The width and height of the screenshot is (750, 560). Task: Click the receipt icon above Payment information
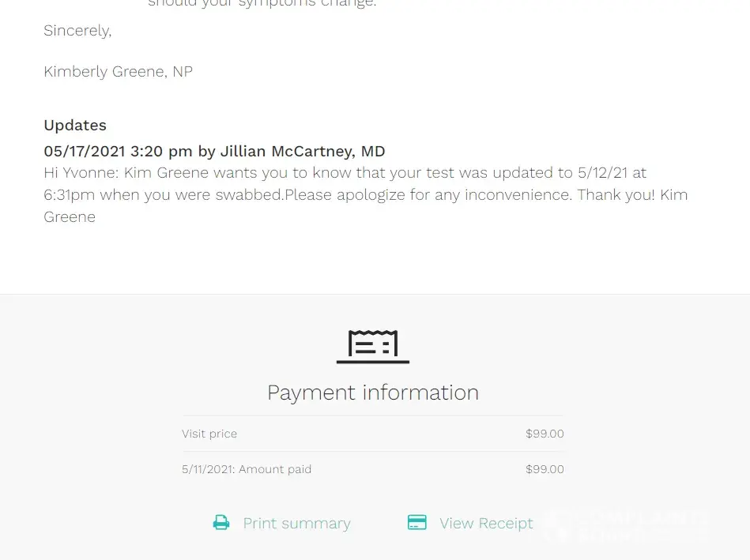pos(373,346)
